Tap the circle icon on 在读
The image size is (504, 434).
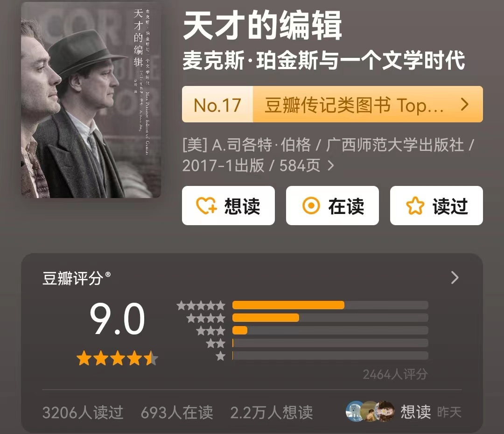311,206
